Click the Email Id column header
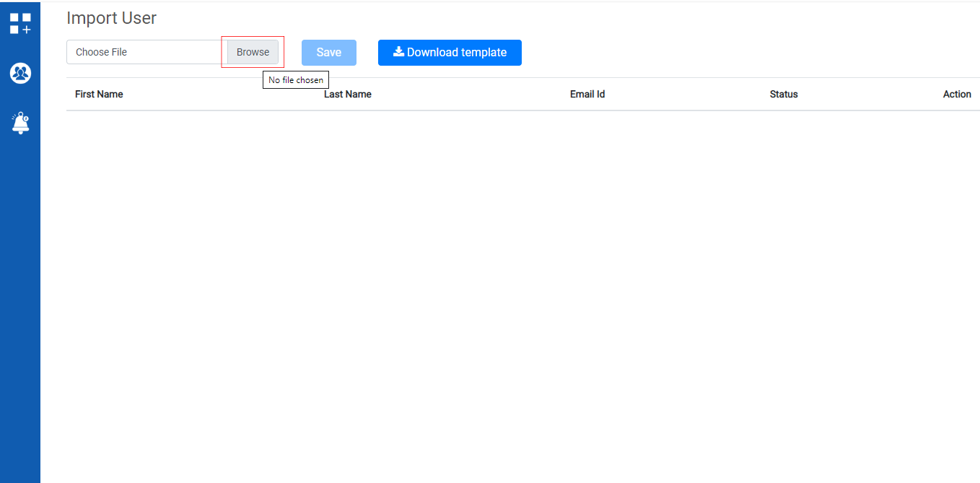This screenshot has height=483, width=980. point(587,95)
